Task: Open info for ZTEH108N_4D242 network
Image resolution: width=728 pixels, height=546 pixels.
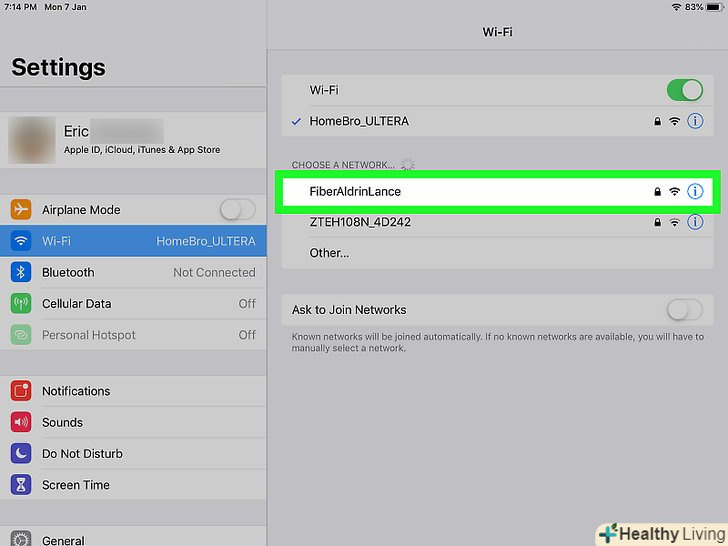Action: (x=695, y=222)
